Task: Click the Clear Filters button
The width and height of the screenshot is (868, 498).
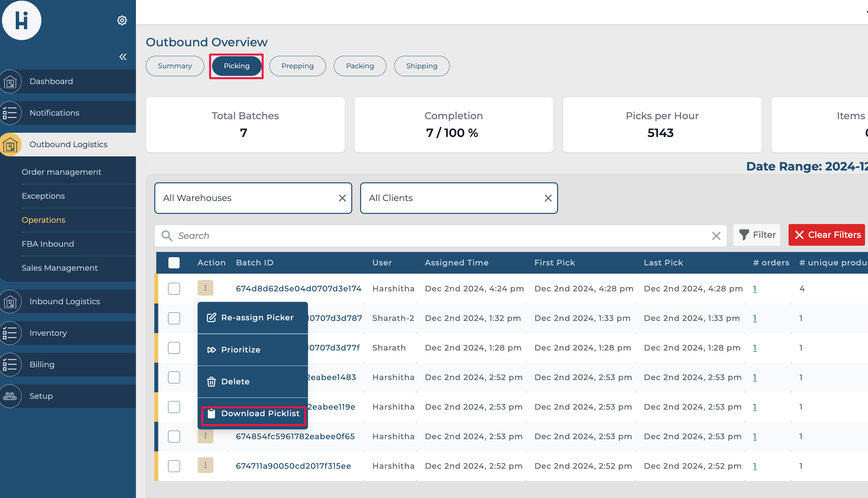Action: (x=826, y=235)
